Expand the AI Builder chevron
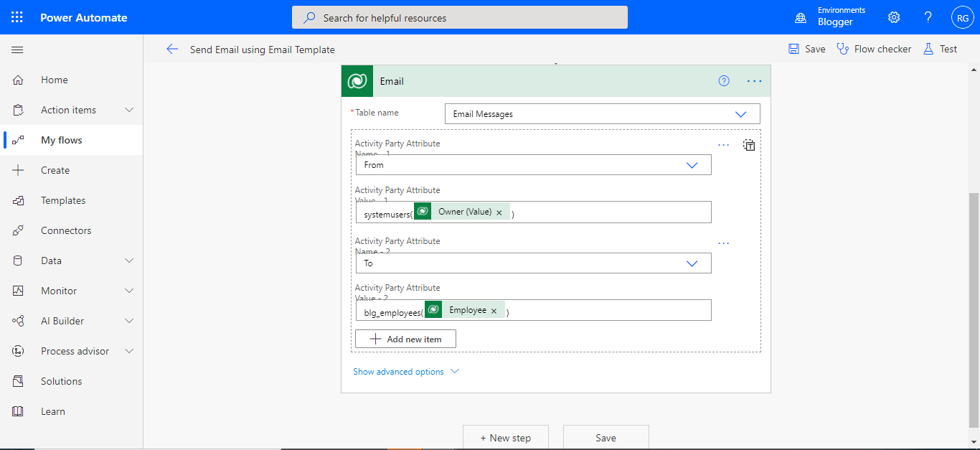980x450 pixels. 129,321
